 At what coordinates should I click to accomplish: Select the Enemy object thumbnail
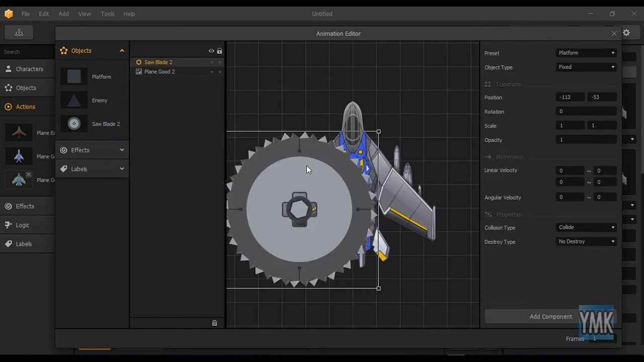pyautogui.click(x=74, y=100)
